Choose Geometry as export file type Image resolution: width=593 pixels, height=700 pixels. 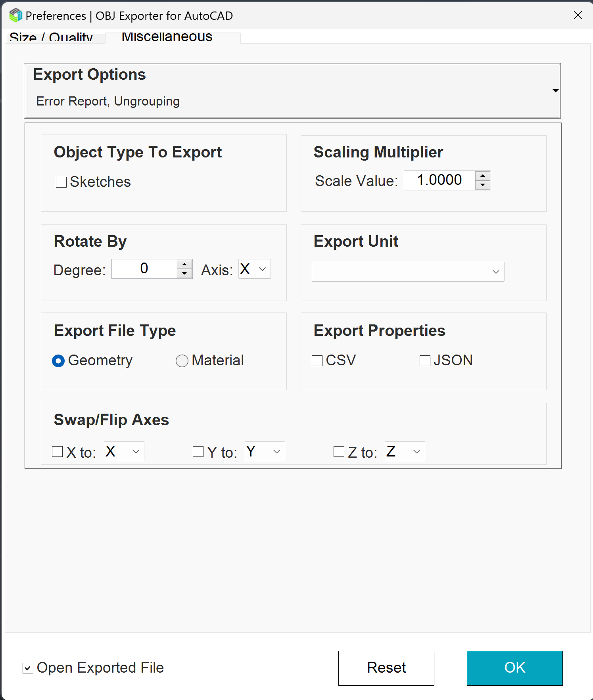[x=58, y=361]
